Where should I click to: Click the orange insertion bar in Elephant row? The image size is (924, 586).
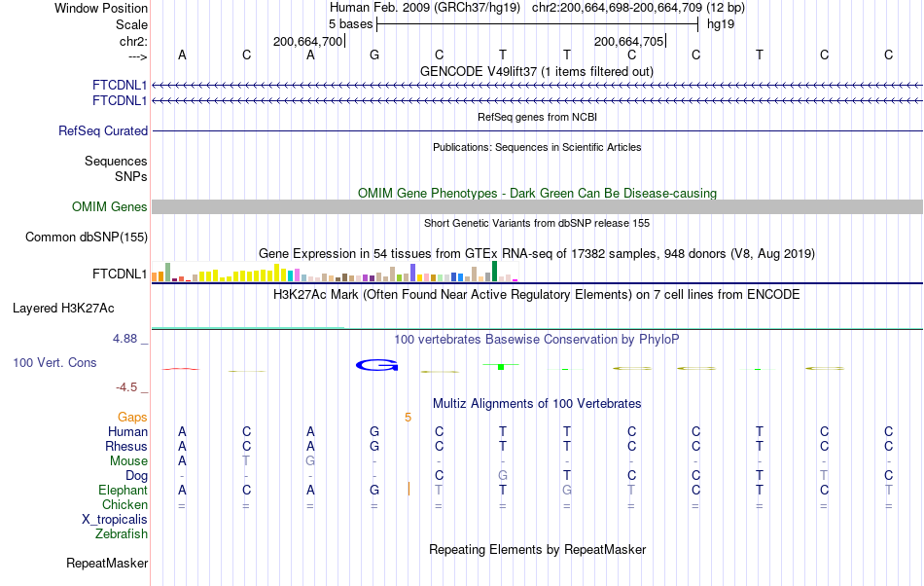click(x=409, y=489)
